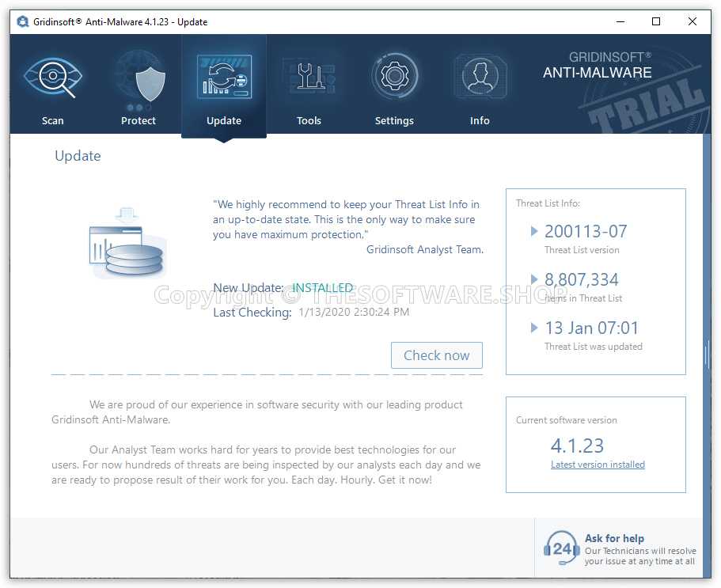Follow the Latest version installed link

click(x=598, y=465)
